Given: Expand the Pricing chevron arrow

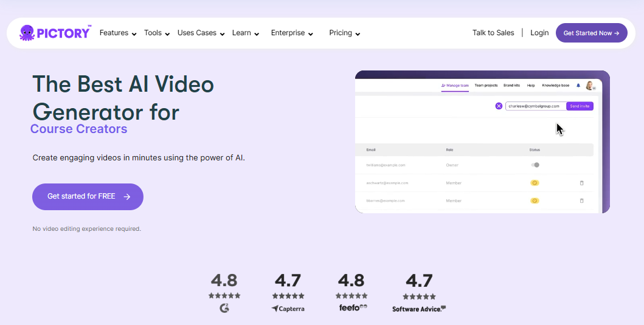Looking at the screenshot, I should coord(358,34).
